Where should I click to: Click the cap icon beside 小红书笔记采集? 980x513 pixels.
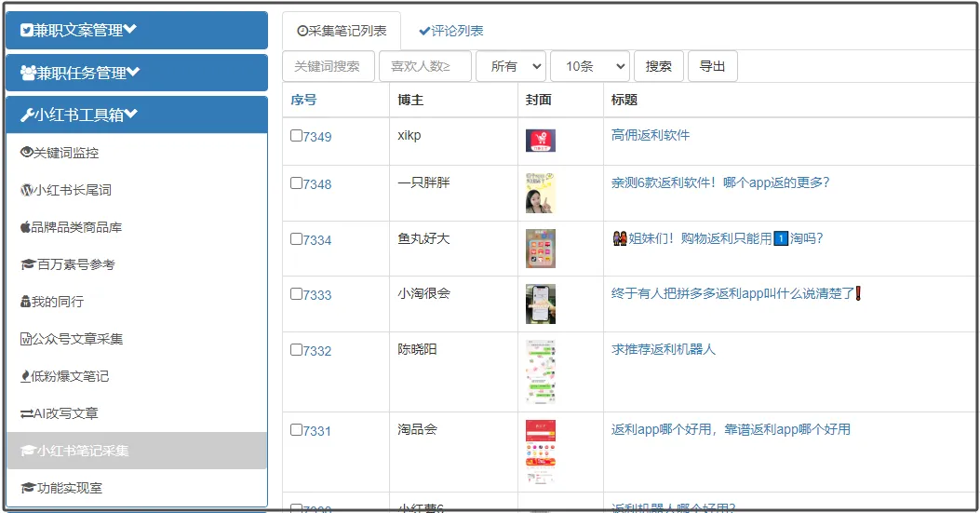click(x=28, y=451)
